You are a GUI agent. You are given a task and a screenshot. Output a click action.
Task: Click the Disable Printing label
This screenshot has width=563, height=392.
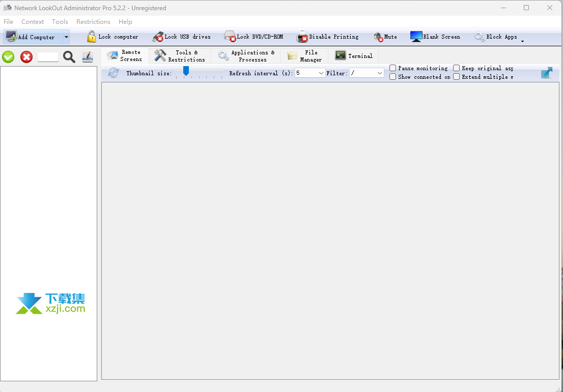click(x=334, y=37)
